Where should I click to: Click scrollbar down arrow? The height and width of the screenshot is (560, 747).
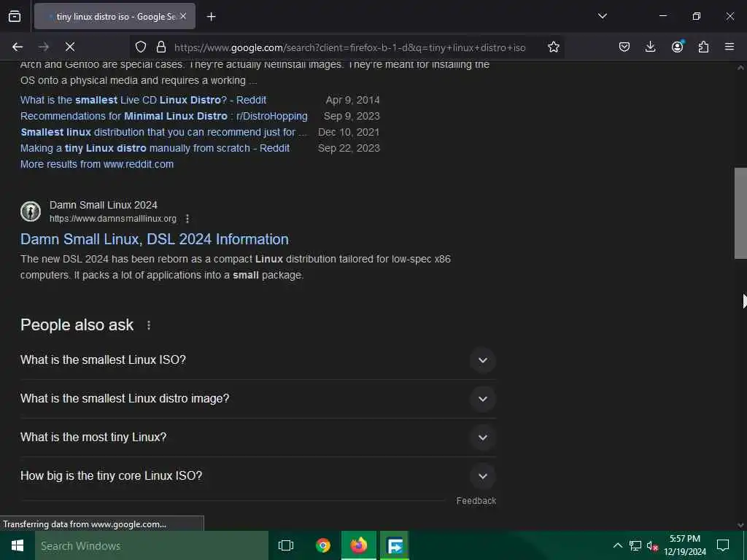(x=740, y=525)
